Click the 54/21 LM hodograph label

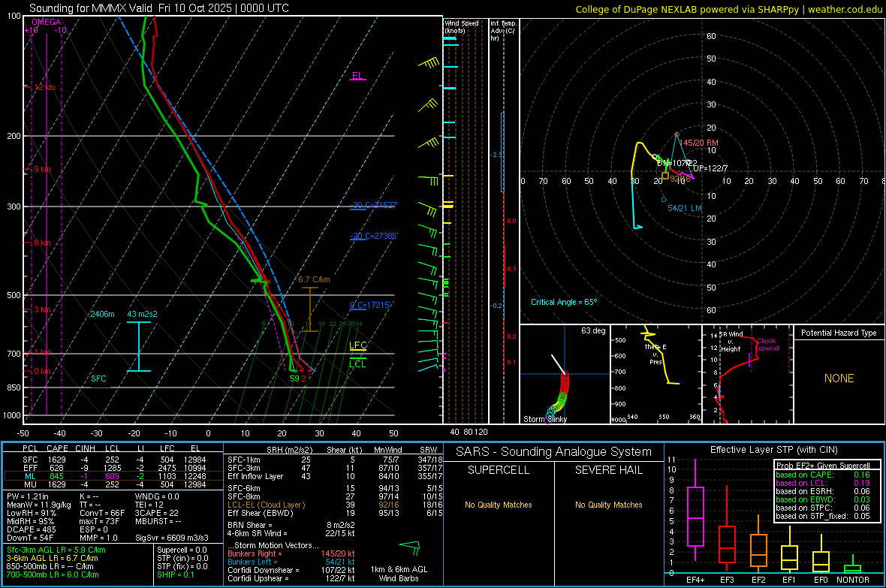point(684,208)
